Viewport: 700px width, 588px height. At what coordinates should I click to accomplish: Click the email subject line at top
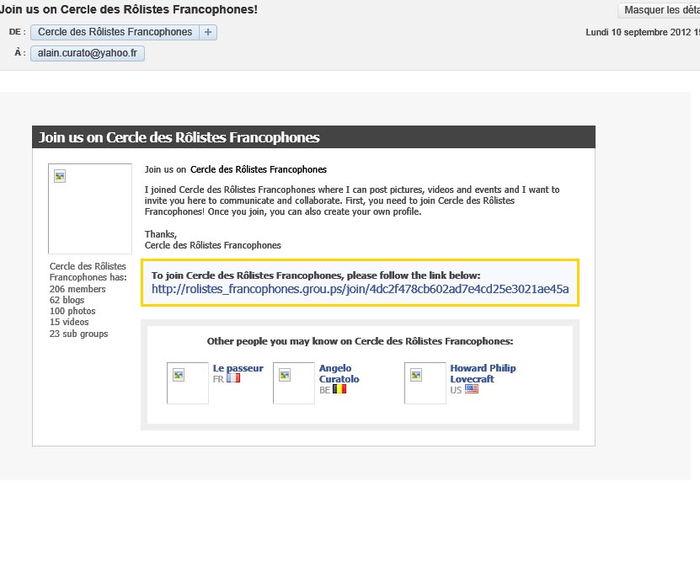pos(129,9)
